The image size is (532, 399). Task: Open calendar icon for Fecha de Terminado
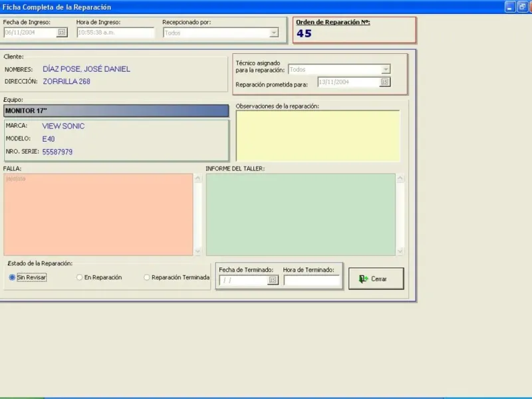pyautogui.click(x=273, y=280)
